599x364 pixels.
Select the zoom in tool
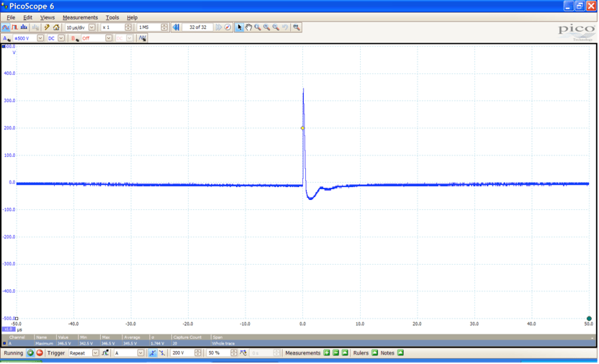pos(266,27)
